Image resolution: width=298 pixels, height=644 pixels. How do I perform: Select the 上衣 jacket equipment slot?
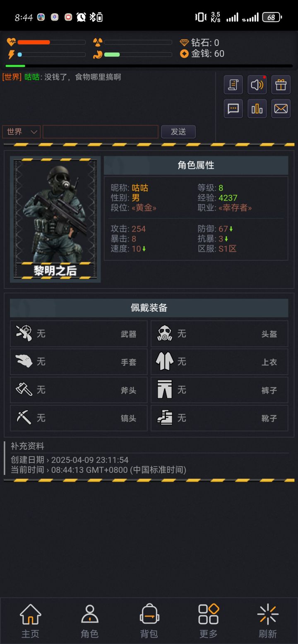[219, 362]
